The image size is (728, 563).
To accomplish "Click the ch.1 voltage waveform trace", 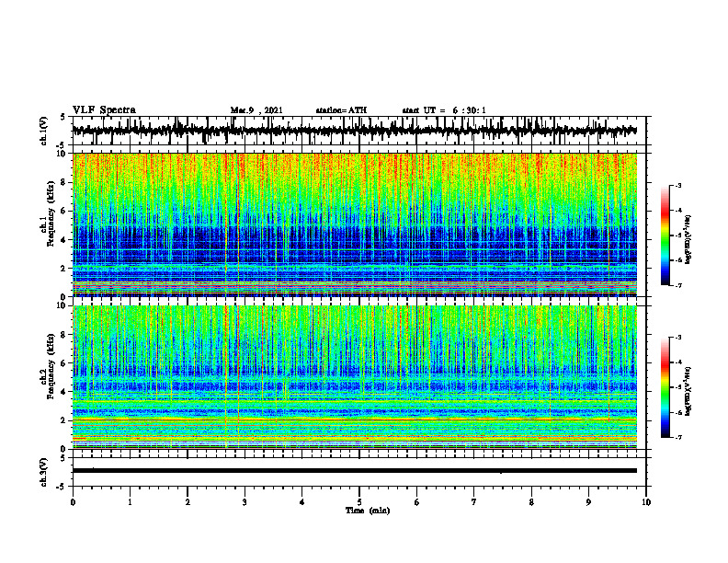I will 354,131.
